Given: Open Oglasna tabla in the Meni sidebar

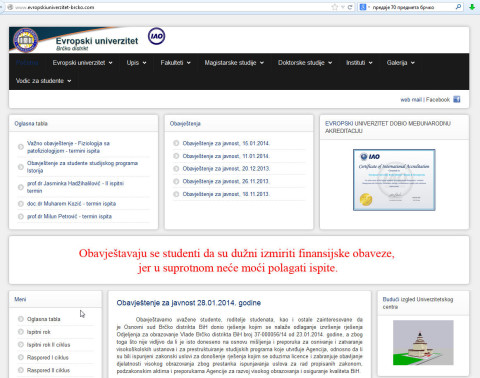Looking at the screenshot, I should [43, 319].
